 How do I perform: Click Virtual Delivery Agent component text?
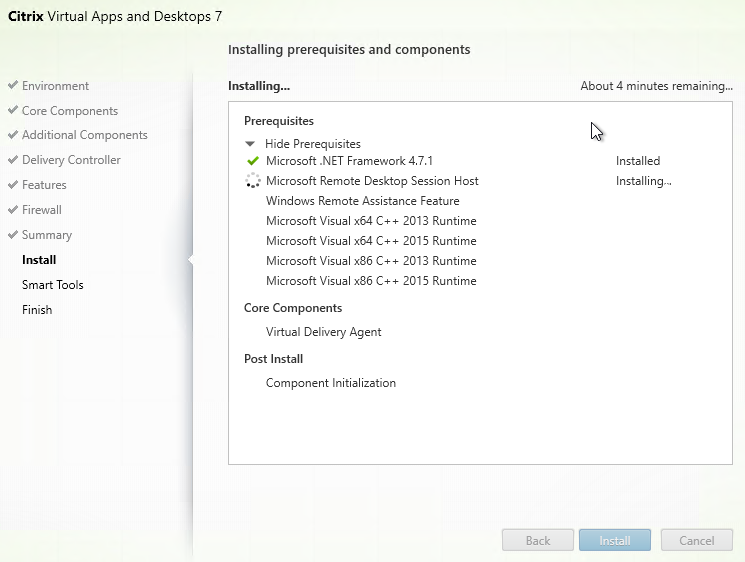point(324,332)
